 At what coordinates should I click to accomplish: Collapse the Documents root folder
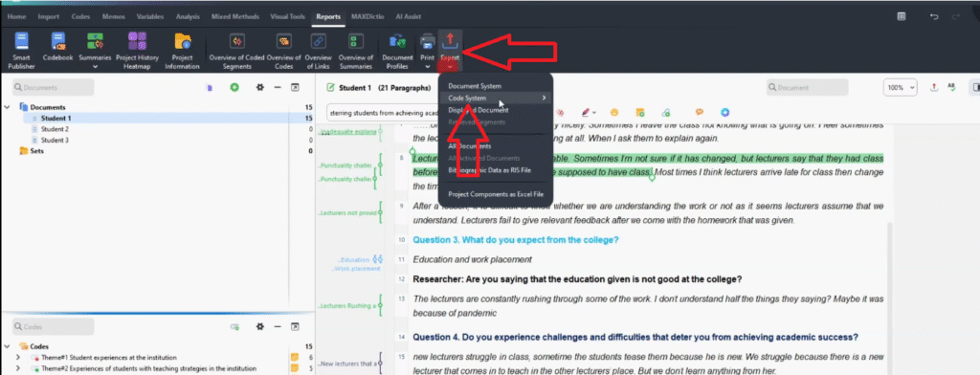(8, 107)
